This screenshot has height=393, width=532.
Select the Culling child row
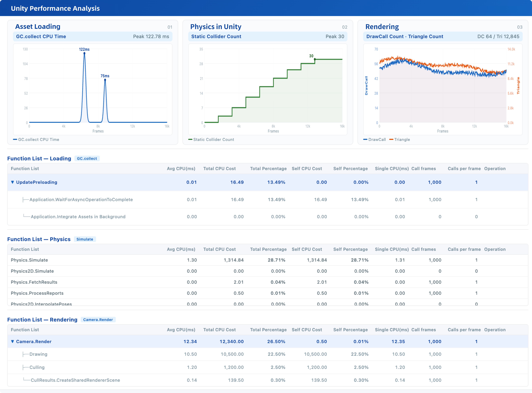pyautogui.click(x=268, y=367)
